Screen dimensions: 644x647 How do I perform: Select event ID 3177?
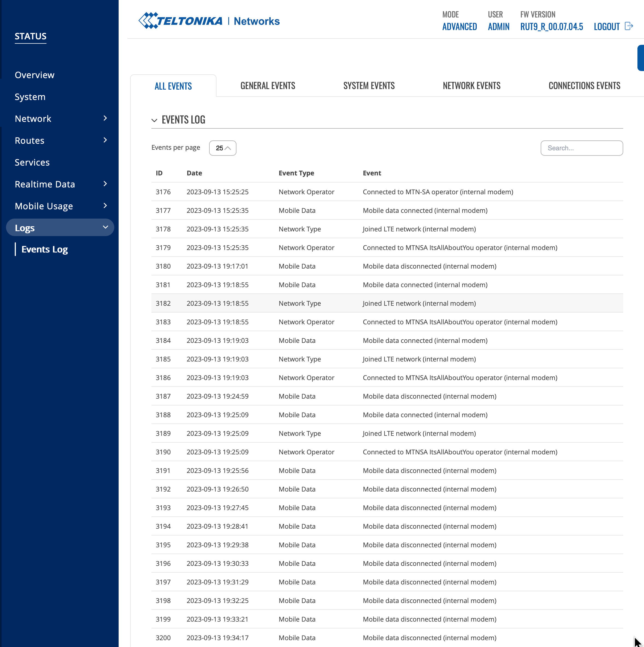coord(163,210)
